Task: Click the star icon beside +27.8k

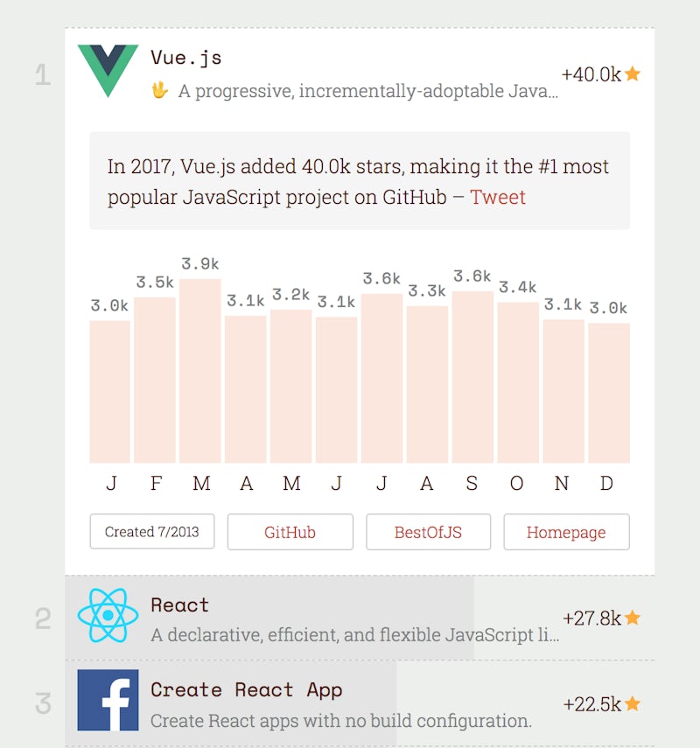Action: (633, 619)
